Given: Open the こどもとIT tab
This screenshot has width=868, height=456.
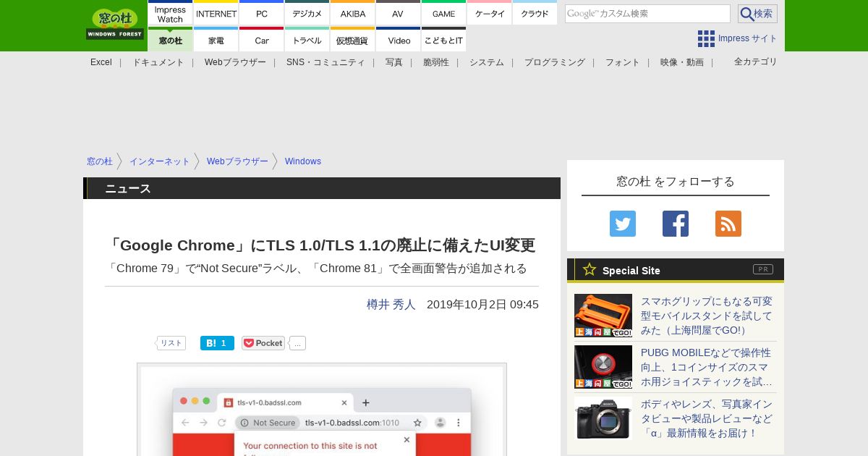Looking at the screenshot, I should (443, 40).
